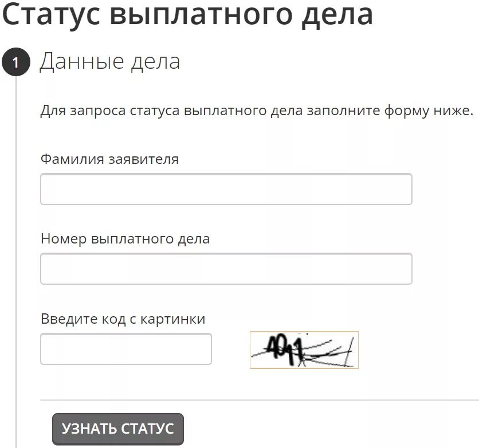Click the step 1 circle icon
479x448 pixels.
pos(16,62)
